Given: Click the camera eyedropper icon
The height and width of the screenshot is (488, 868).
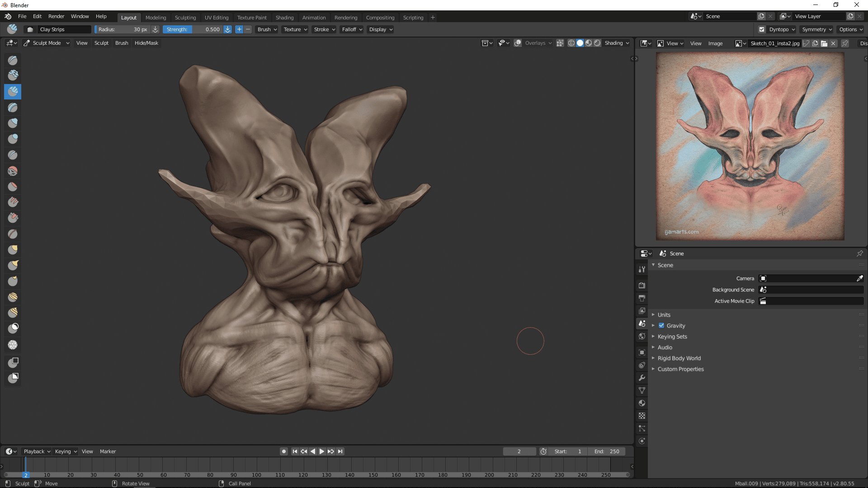Looking at the screenshot, I should [859, 278].
